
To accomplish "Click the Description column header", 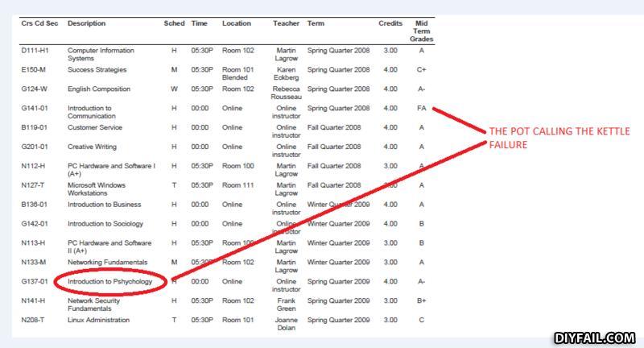I will coord(87,23).
